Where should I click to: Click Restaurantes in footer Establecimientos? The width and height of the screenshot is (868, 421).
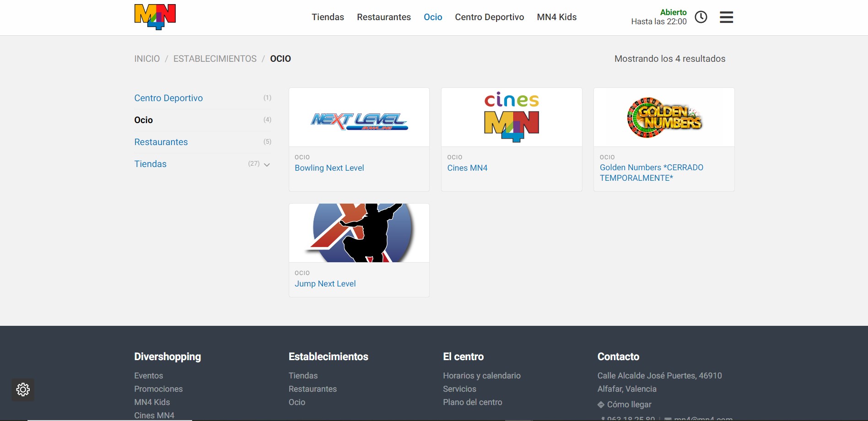[313, 389]
